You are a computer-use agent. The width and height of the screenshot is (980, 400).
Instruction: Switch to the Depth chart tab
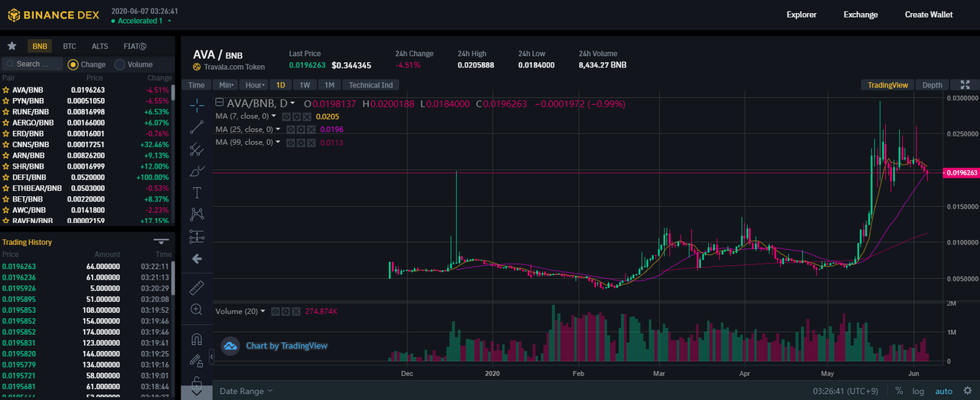(932, 85)
